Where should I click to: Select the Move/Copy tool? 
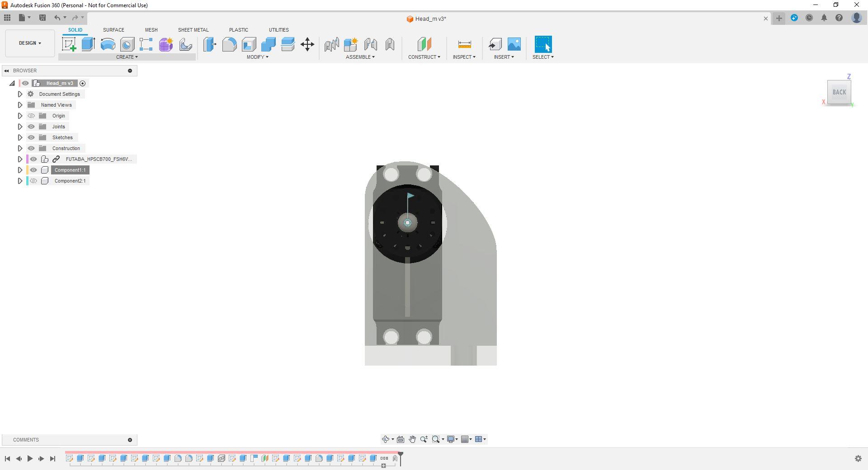pos(307,44)
